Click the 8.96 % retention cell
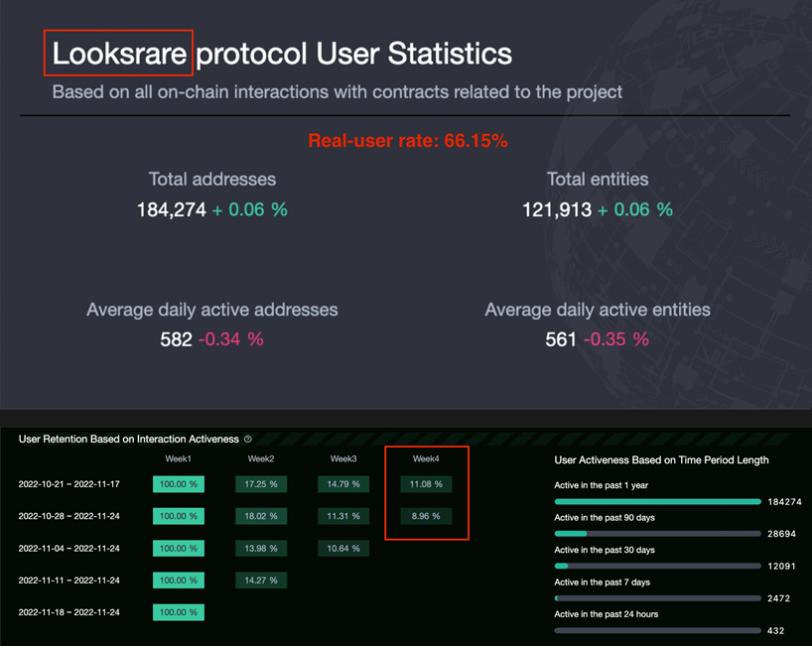Image resolution: width=812 pixels, height=646 pixels. (426, 516)
